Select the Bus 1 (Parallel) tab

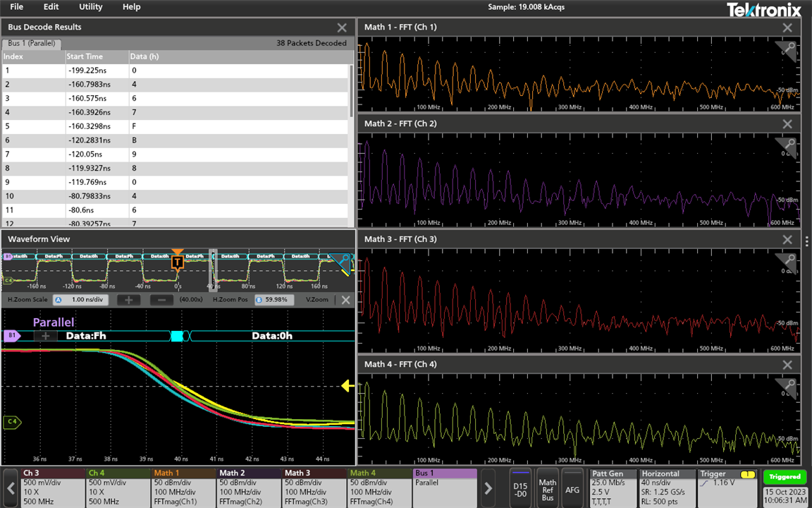(31, 43)
